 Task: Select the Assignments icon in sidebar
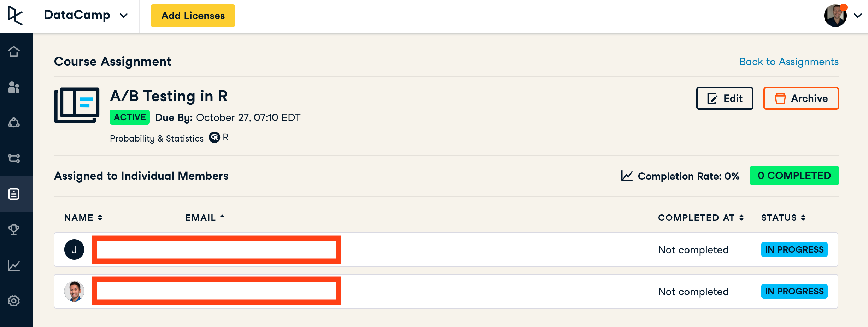pos(14,194)
